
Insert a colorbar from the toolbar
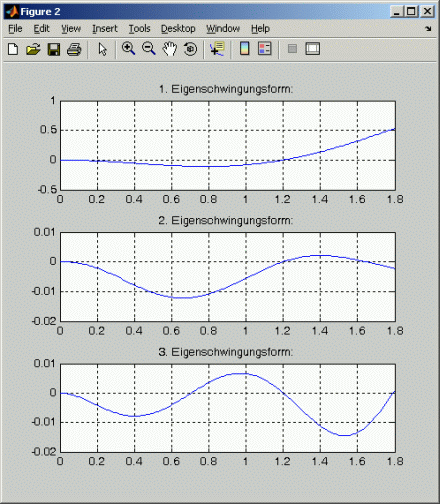coord(245,49)
